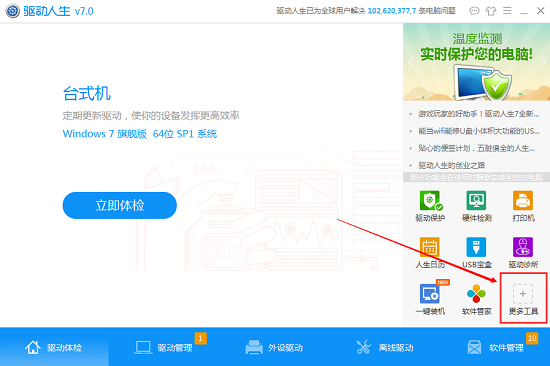Open the 驱动人生的创业之路 news link
Image resolution: width=550 pixels, height=366 pixels.
[x=451, y=165]
